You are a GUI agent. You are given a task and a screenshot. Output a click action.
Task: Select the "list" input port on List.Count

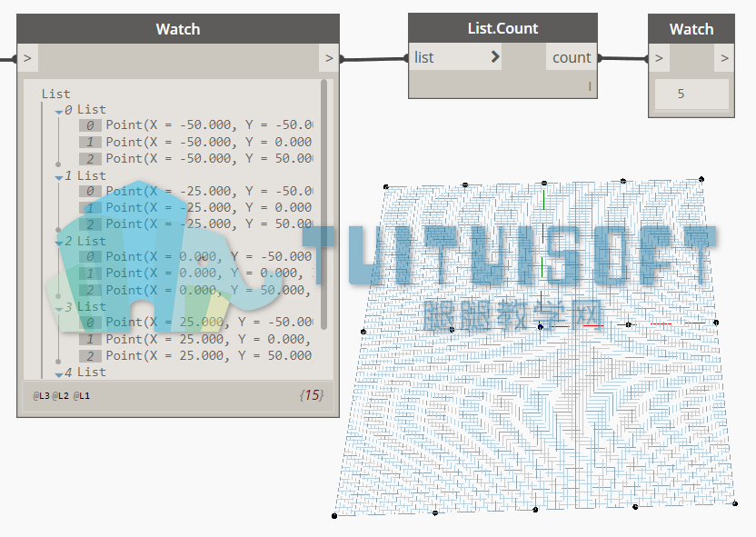tap(454, 57)
